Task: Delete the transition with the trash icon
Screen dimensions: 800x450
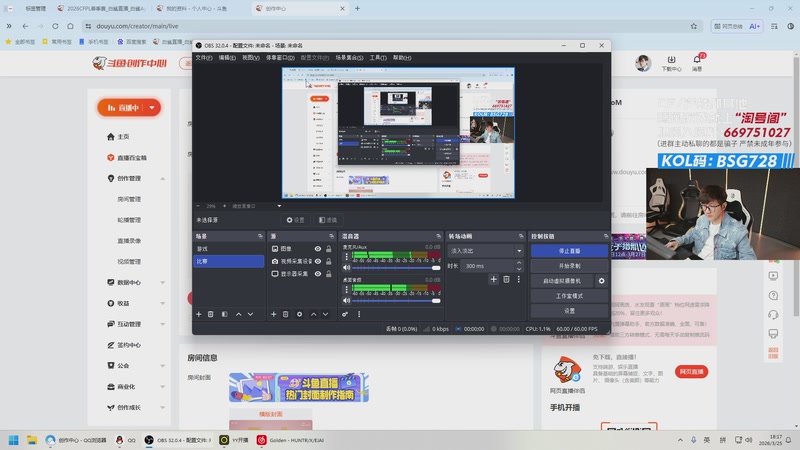Action: [x=506, y=279]
